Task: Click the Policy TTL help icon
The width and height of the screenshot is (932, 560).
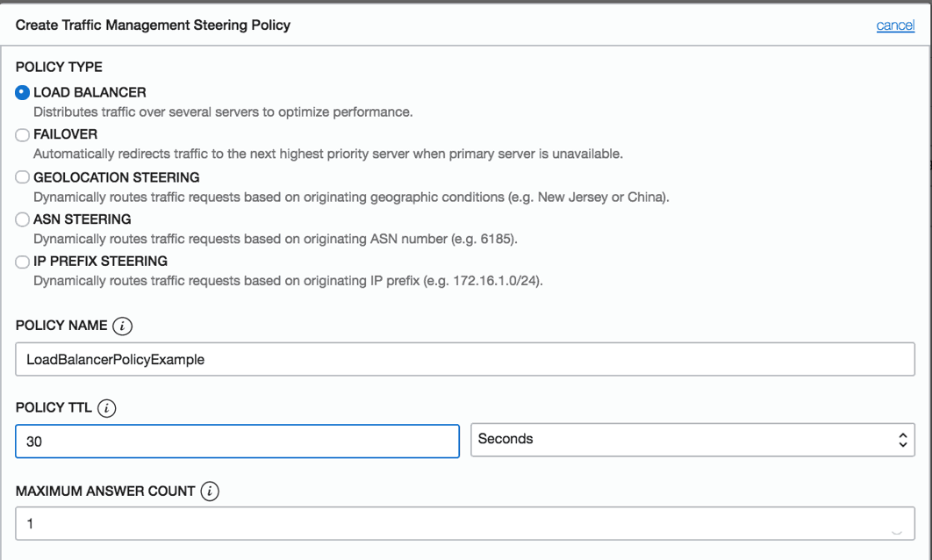Action: [x=108, y=407]
